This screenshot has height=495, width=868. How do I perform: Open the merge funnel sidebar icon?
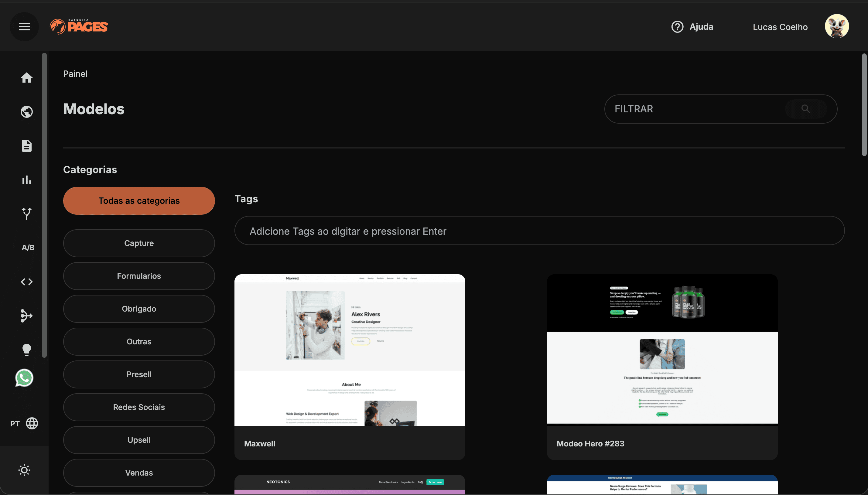tap(26, 316)
